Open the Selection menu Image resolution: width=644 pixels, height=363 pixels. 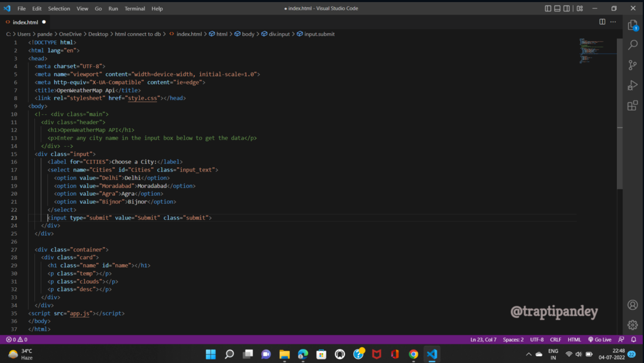pyautogui.click(x=59, y=8)
